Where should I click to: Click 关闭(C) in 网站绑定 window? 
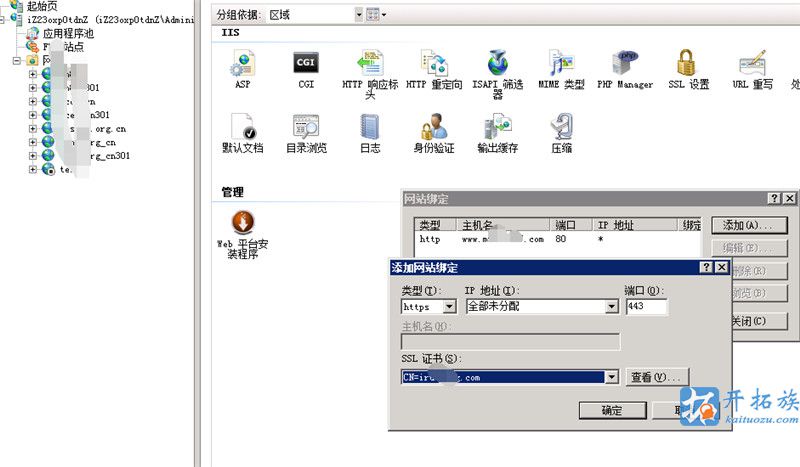(x=758, y=321)
